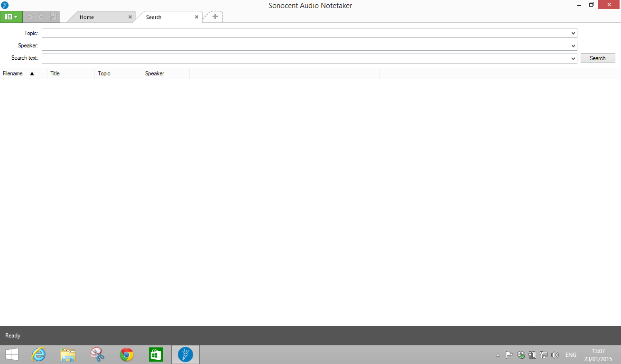The image size is (621, 364).
Task: Sort results by Speaker column header
Action: click(x=166, y=73)
